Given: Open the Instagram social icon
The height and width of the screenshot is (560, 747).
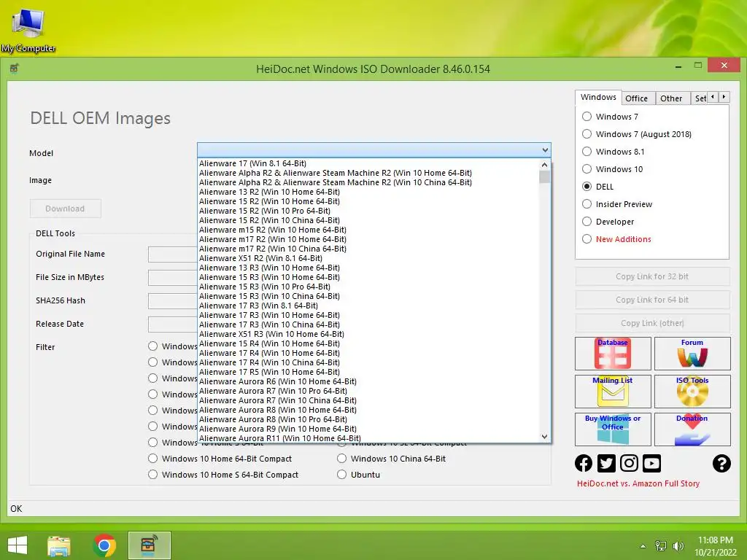Looking at the screenshot, I should click(x=629, y=463).
